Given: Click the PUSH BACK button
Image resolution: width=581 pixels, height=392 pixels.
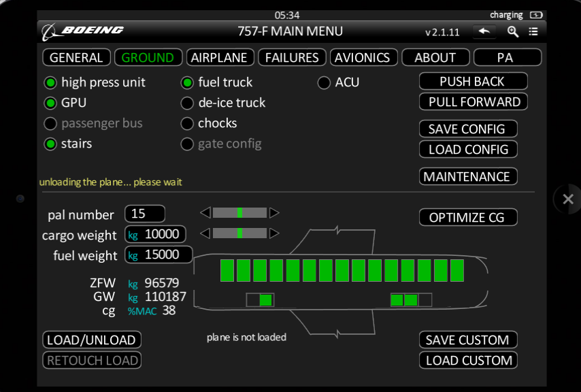Looking at the screenshot, I should (x=474, y=81).
